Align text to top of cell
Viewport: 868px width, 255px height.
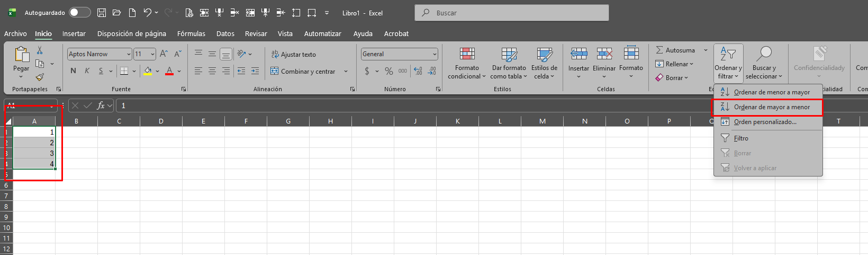tap(198, 54)
